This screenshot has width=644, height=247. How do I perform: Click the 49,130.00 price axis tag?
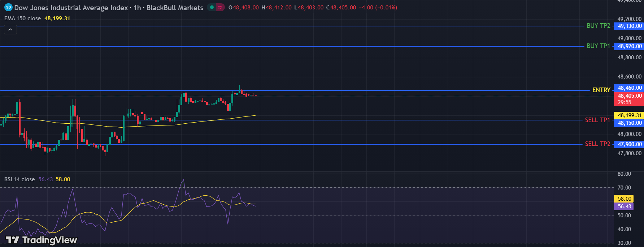(x=629, y=26)
